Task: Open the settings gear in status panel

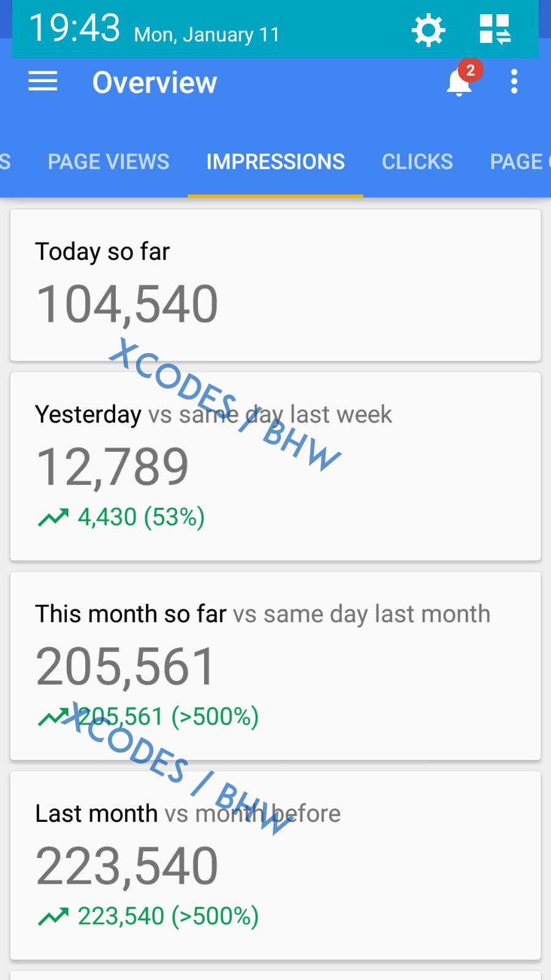Action: pyautogui.click(x=428, y=30)
